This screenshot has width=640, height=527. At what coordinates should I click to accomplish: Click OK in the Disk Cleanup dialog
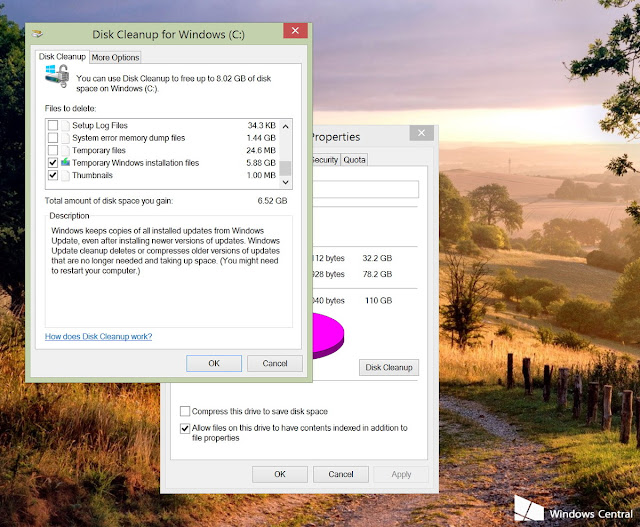pyautogui.click(x=214, y=363)
